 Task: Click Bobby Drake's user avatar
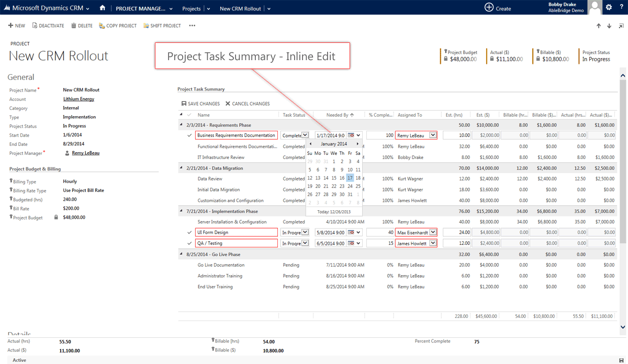[595, 7]
